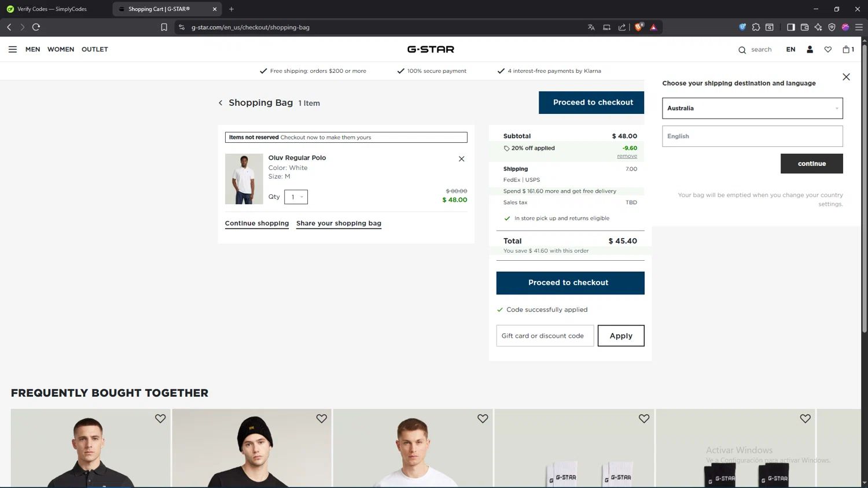This screenshot has height=488, width=868.
Task: Click browser forward arrow
Action: [23, 27]
